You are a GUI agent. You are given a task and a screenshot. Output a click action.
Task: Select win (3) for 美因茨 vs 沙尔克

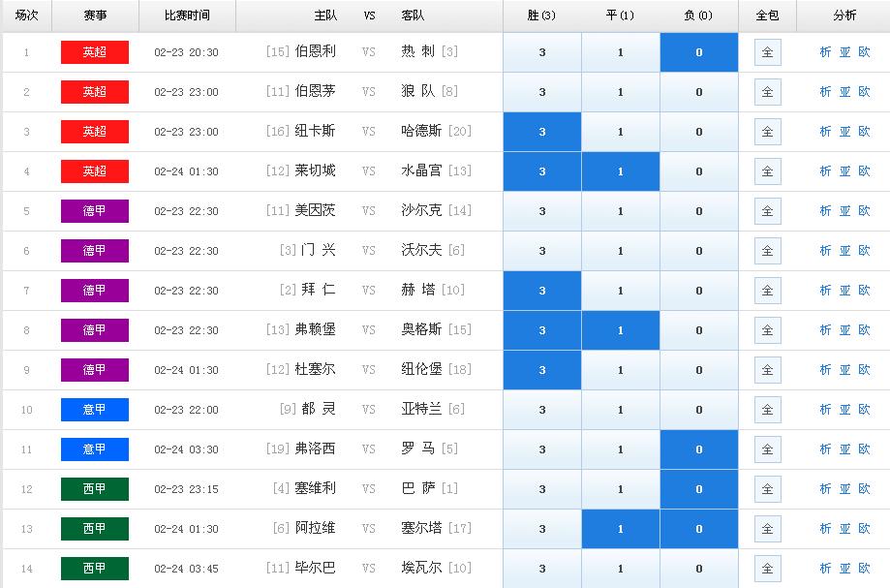[x=542, y=211]
